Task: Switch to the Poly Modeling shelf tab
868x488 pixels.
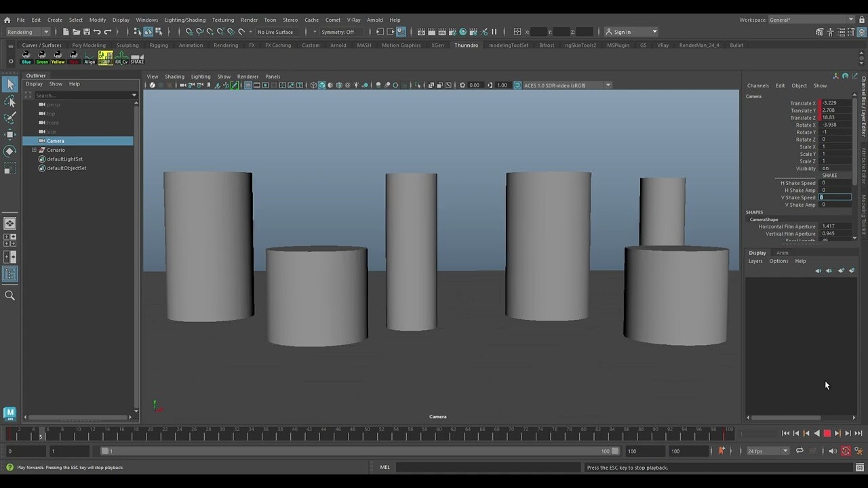Action: (x=89, y=45)
